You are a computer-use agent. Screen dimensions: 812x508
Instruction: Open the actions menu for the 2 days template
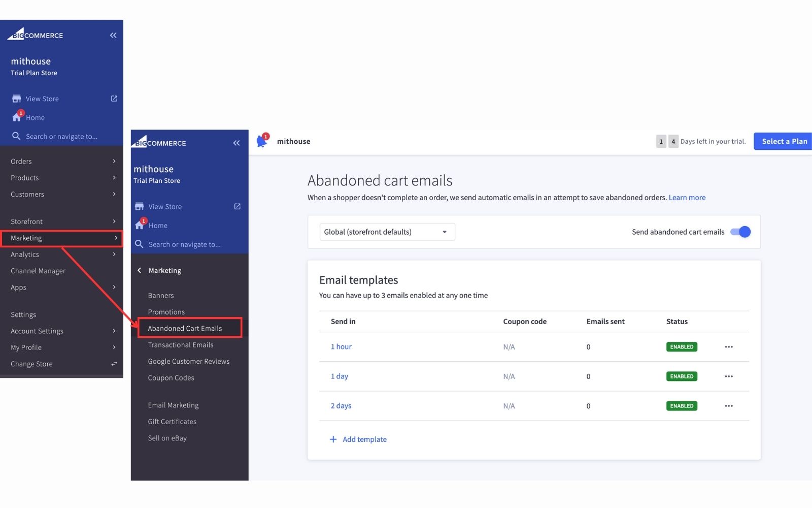click(x=729, y=405)
